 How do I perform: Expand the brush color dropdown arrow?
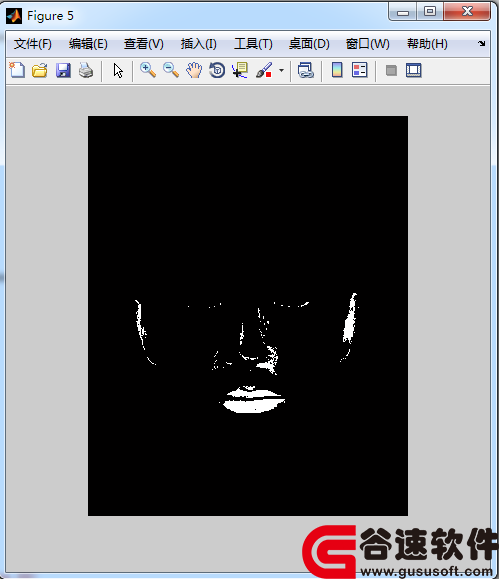281,70
